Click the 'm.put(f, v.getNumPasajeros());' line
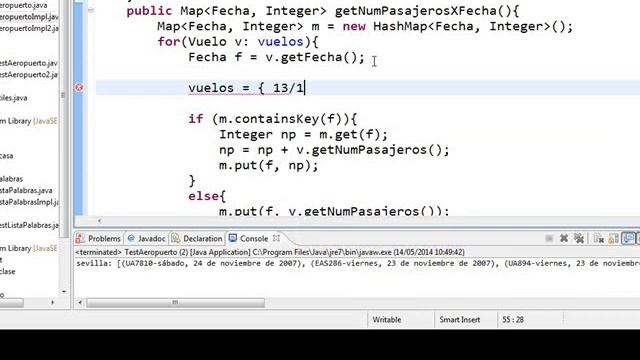The width and height of the screenshot is (640, 360). tap(334, 211)
